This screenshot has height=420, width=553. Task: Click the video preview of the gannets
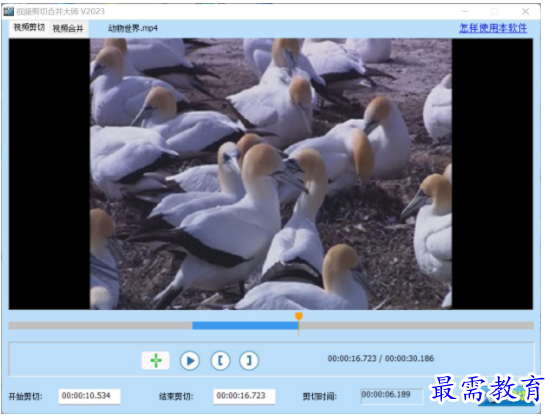tap(271, 174)
